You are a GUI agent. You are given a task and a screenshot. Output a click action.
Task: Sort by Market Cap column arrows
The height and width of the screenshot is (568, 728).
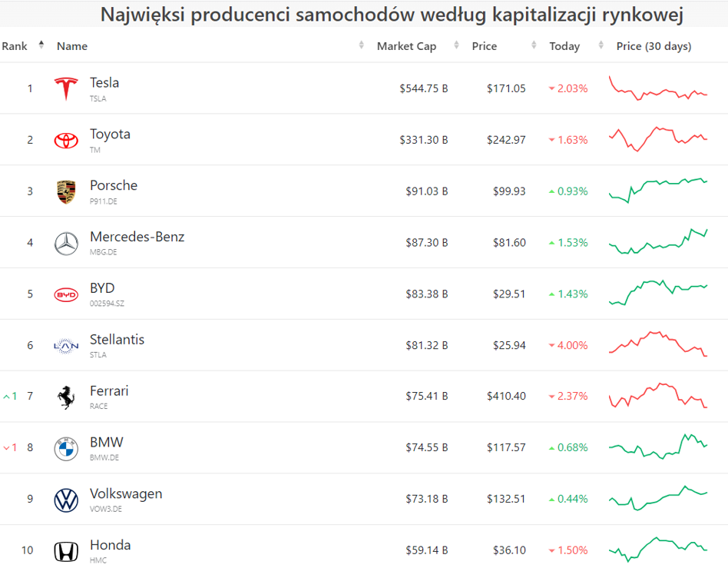[457, 46]
